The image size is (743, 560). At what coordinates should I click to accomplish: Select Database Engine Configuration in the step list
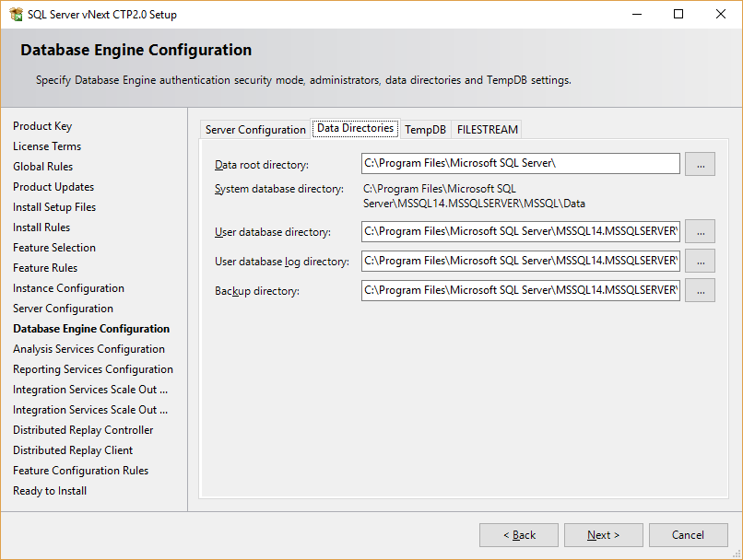point(91,329)
